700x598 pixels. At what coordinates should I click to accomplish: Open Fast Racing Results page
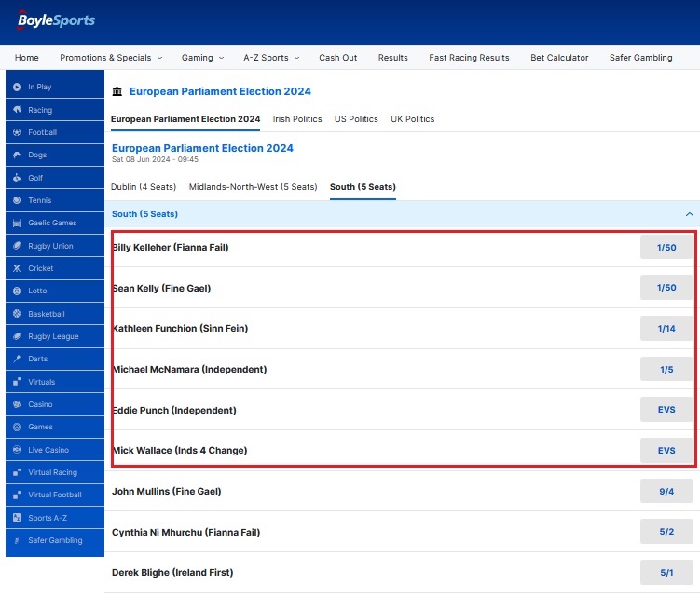click(x=469, y=58)
